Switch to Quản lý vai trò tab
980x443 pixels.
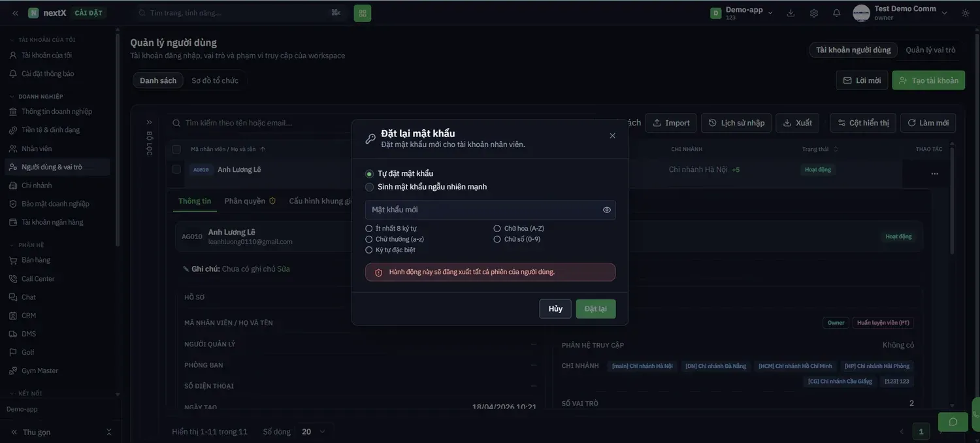pyautogui.click(x=930, y=50)
